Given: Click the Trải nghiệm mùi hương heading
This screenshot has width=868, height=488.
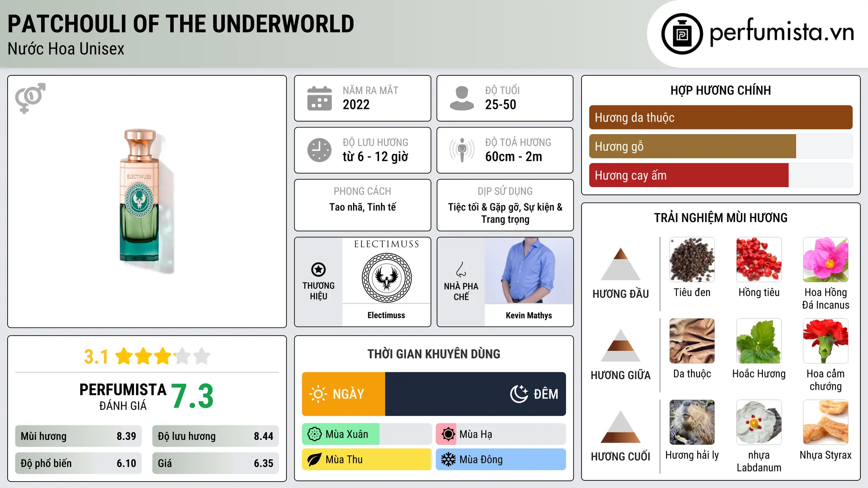Looking at the screenshot, I should coord(721,218).
